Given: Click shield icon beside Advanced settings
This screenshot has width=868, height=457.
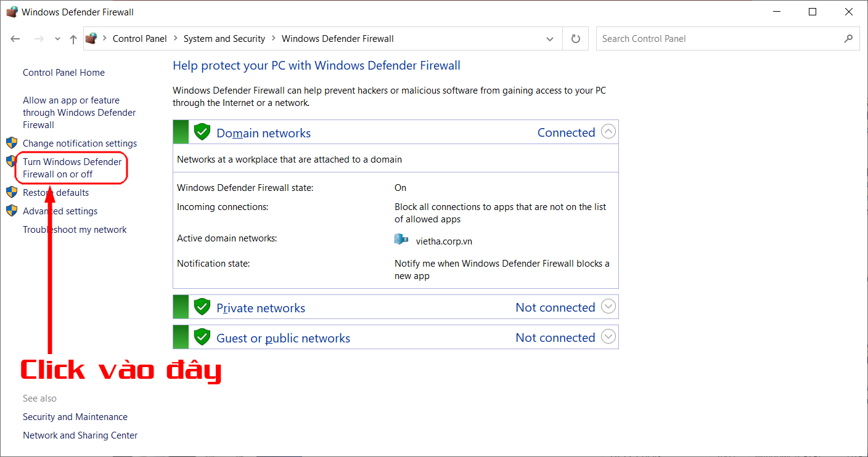Looking at the screenshot, I should click(x=12, y=211).
